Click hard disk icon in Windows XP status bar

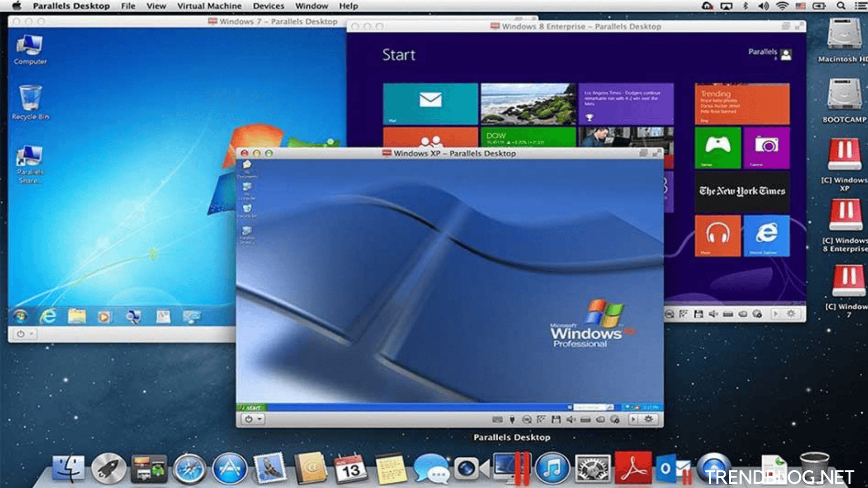(x=585, y=419)
